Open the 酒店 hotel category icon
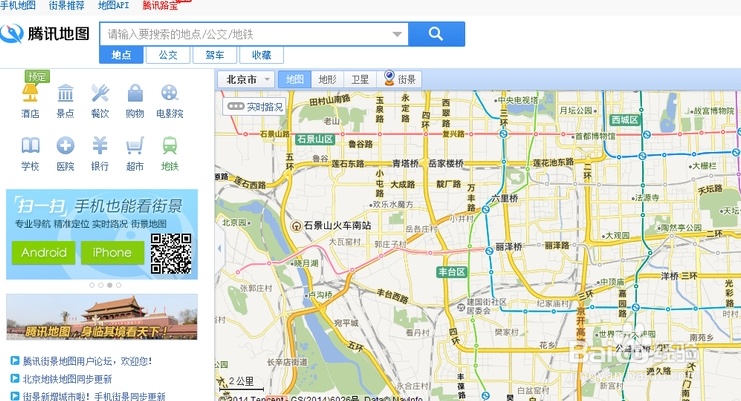This screenshot has width=741, height=401. pyautogui.click(x=30, y=100)
